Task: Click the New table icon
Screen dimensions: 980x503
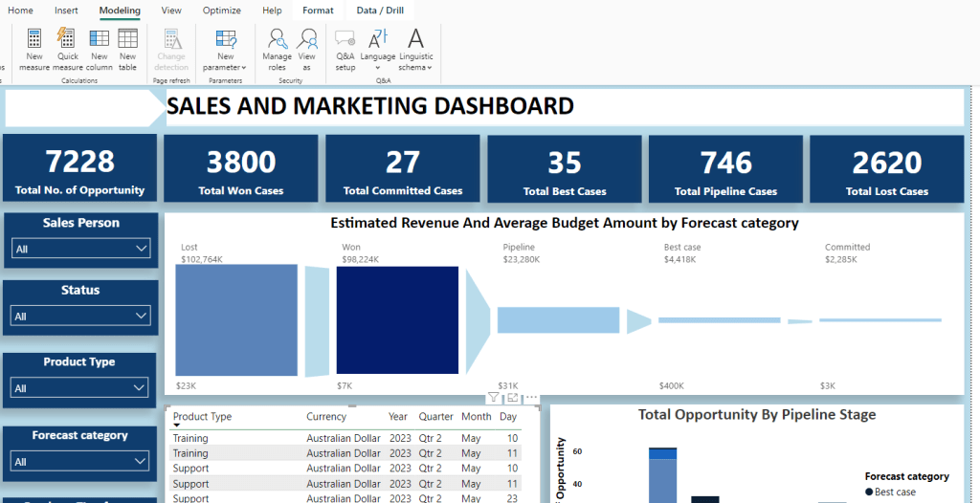Action: [127, 49]
